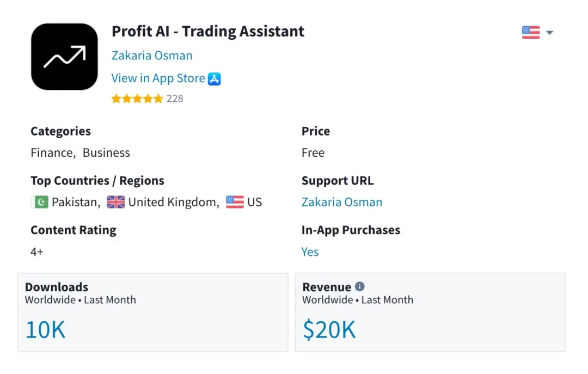Viewport: 588px width, 374px height.
Task: Click the Finance category text
Action: click(x=52, y=153)
